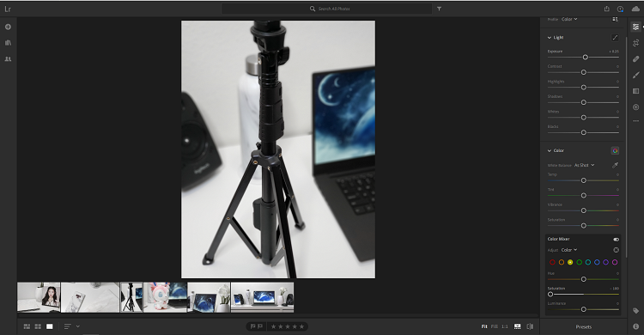This screenshot has width=644, height=335.
Task: Click the Search All Photos field
Action: pos(326,9)
